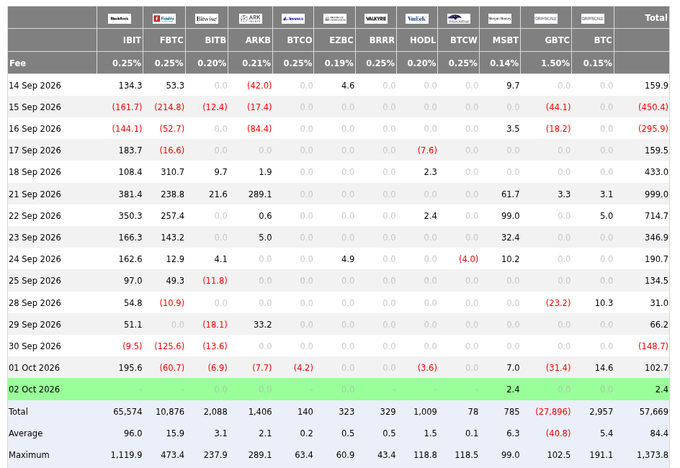680x468 pixels.
Task: Click the VanEck logo above HODL
Action: (417, 19)
